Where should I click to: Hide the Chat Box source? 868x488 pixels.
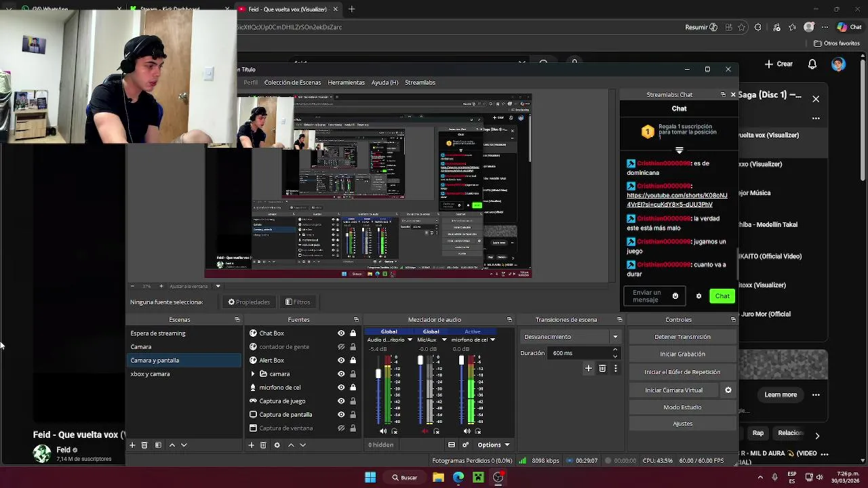tap(341, 333)
